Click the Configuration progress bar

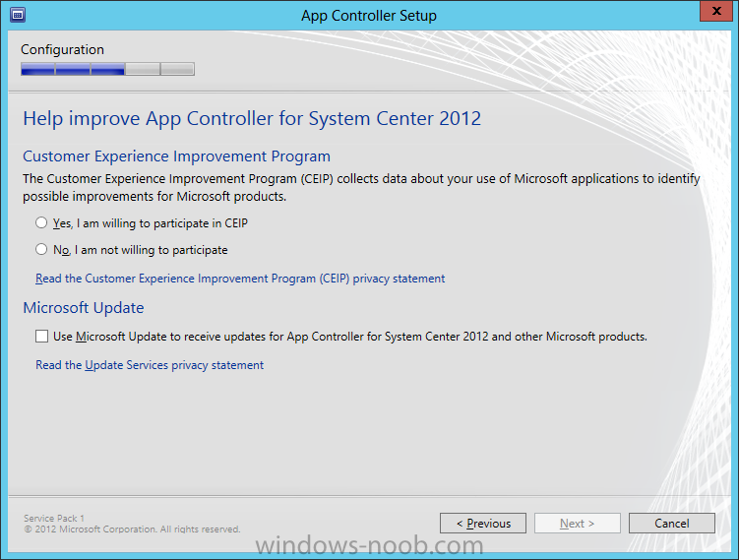point(107,69)
